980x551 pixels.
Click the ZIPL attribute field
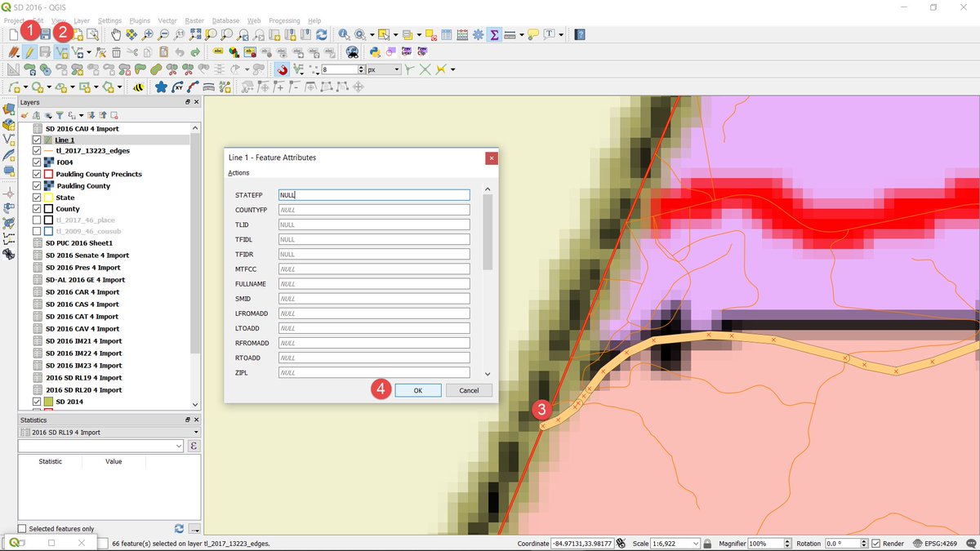click(x=374, y=373)
